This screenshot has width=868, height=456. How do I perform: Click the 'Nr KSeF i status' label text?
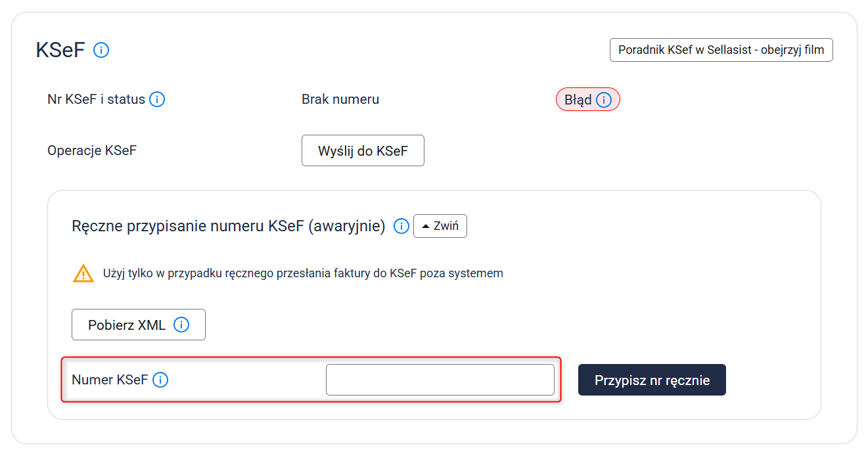[x=96, y=100]
